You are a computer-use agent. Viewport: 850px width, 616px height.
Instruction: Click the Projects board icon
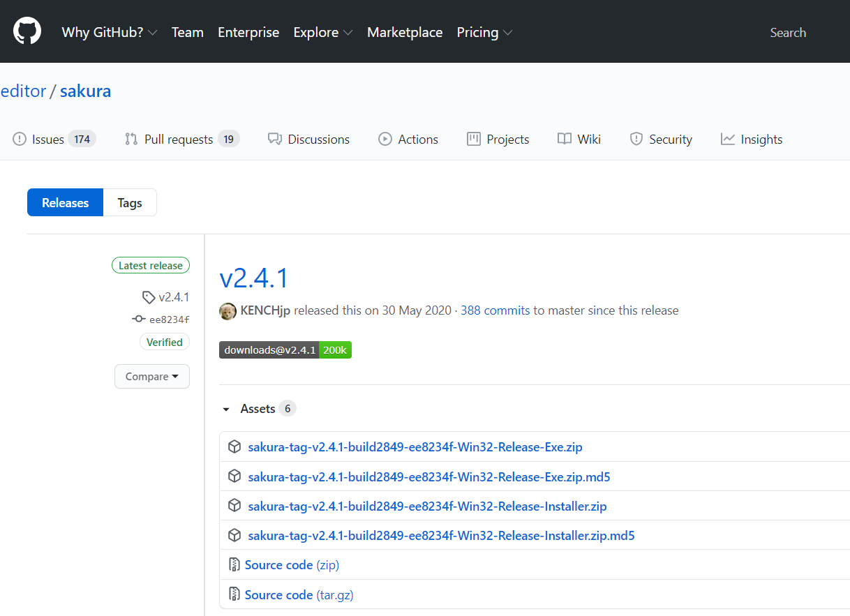point(474,139)
